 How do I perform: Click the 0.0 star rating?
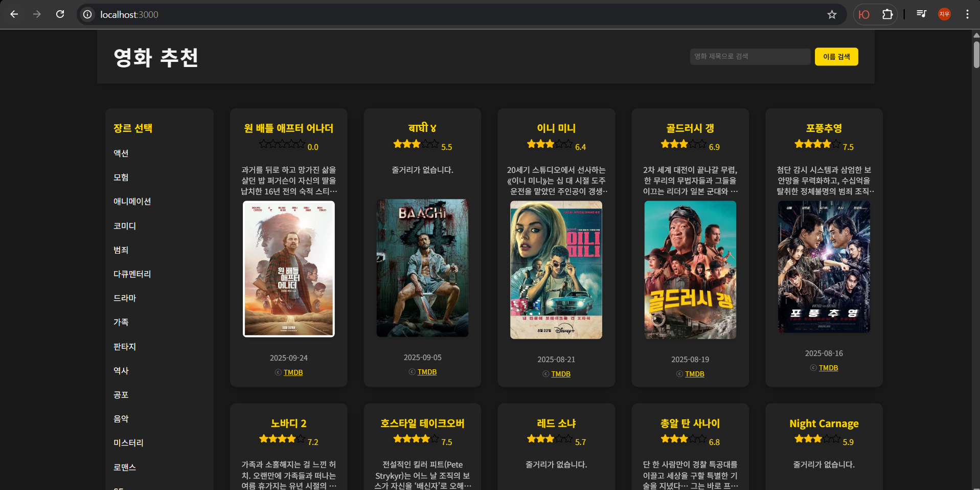[x=289, y=146]
